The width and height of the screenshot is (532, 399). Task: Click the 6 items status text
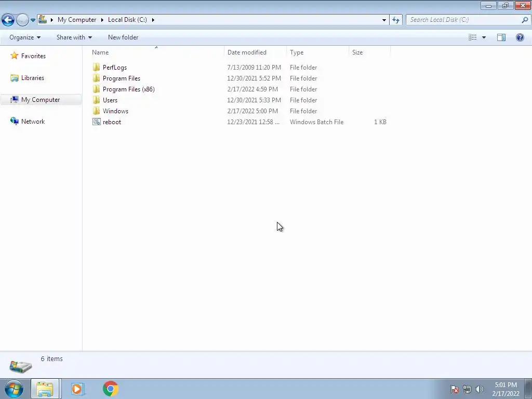pos(51,358)
